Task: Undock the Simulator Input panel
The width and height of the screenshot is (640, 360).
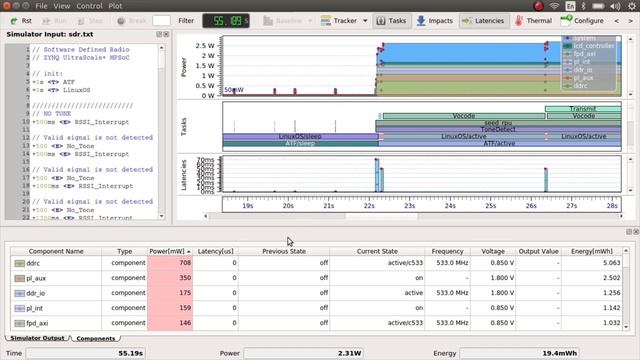Action: click(159, 34)
